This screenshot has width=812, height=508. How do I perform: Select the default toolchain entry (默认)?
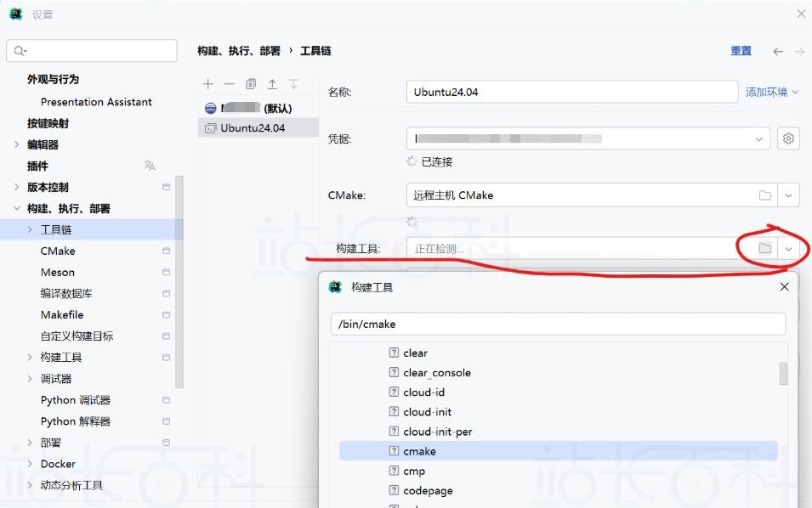tap(258, 108)
